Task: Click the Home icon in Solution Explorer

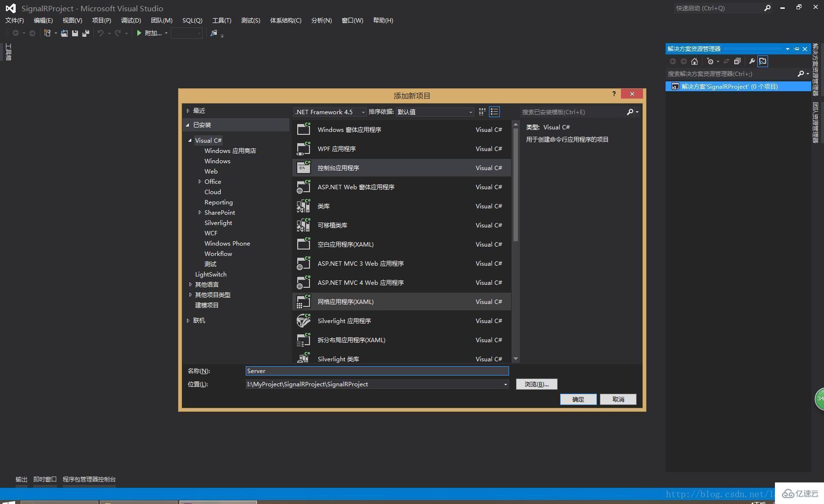Action: [694, 61]
